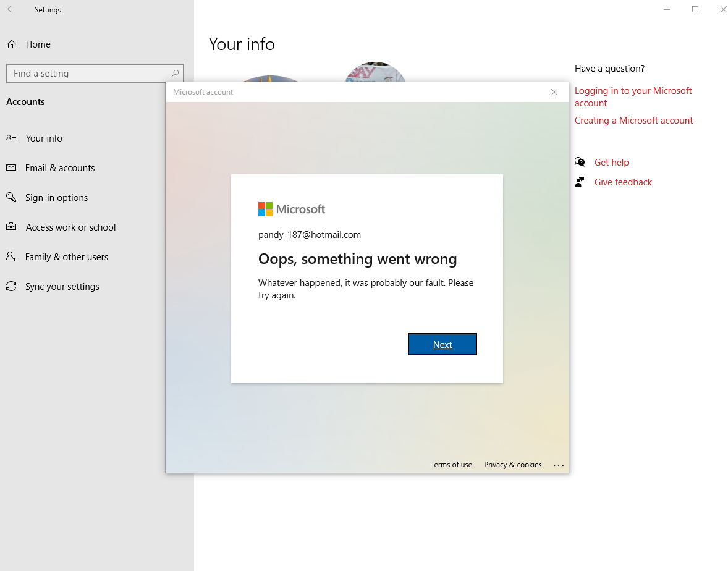Open the more options ellipsis in the dialog
Image resolution: width=728 pixels, height=571 pixels.
coord(559,465)
